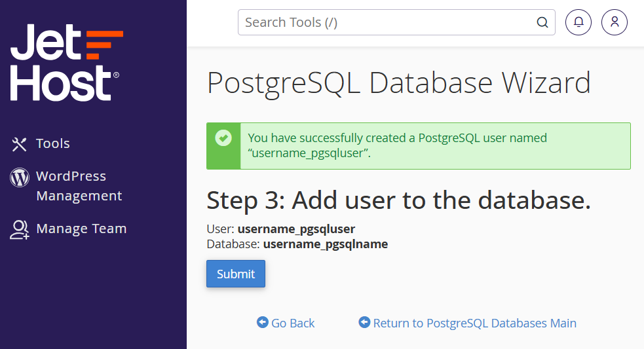Image resolution: width=644 pixels, height=349 pixels.
Task: Open the Tools menu item
Action: 52,143
